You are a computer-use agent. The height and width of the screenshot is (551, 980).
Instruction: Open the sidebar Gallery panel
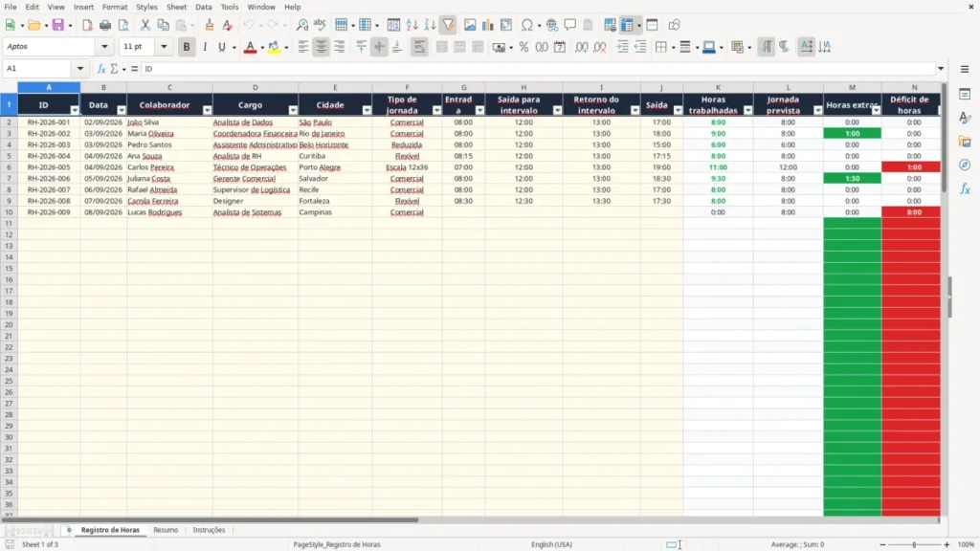tap(965, 142)
